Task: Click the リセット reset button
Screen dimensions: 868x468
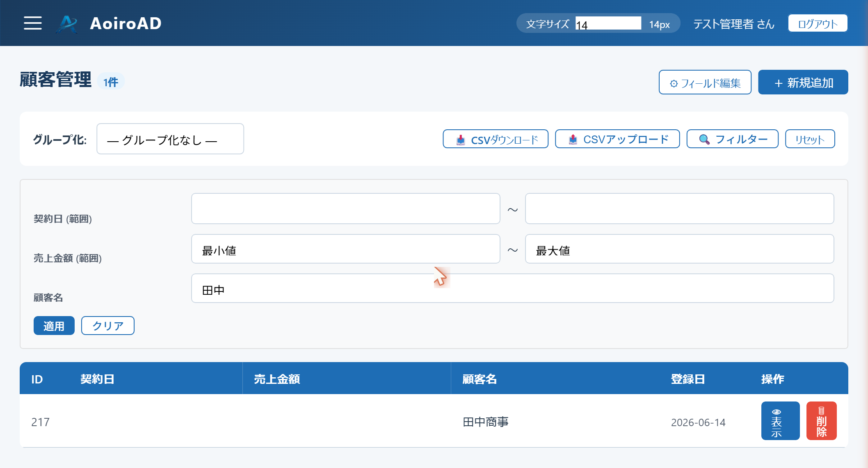Action: click(810, 139)
